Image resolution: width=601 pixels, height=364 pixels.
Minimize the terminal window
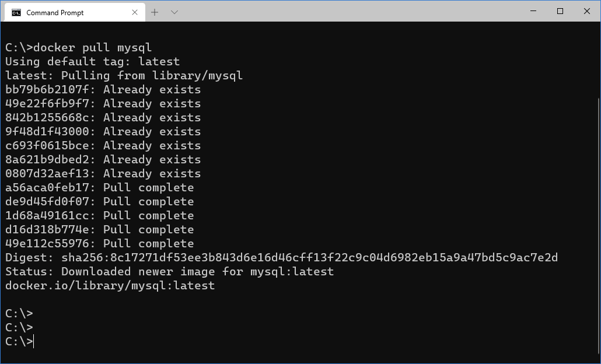(x=533, y=11)
